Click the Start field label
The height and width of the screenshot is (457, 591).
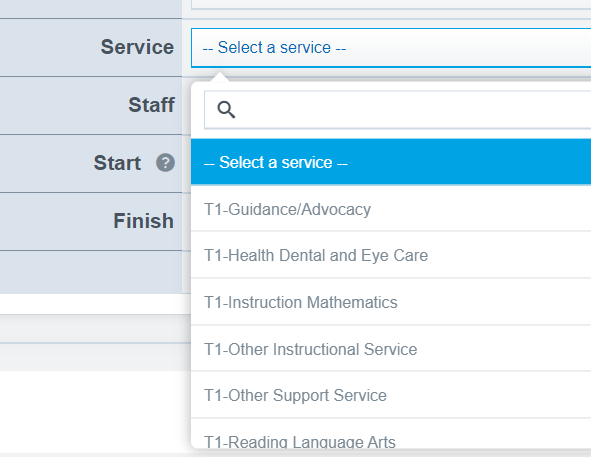(x=117, y=163)
